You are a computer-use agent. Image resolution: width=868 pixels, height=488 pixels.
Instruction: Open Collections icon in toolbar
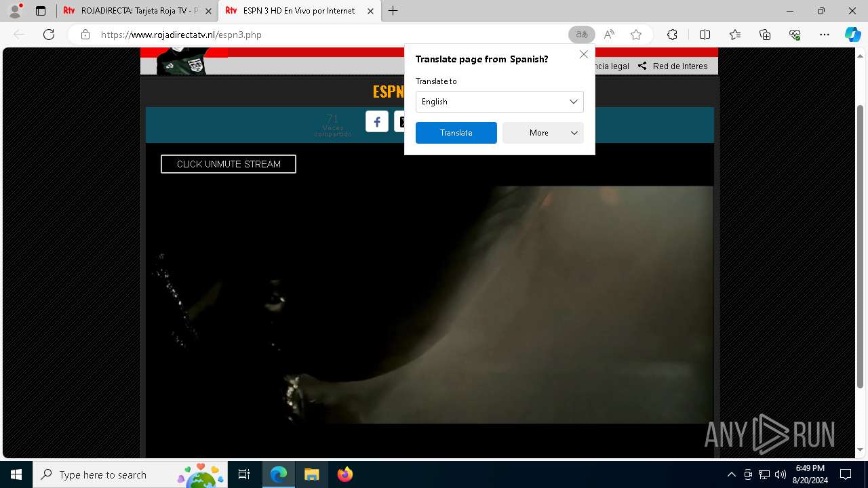[765, 35]
